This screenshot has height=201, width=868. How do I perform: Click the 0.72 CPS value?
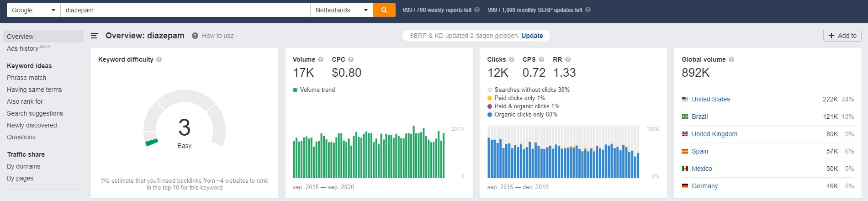point(534,73)
